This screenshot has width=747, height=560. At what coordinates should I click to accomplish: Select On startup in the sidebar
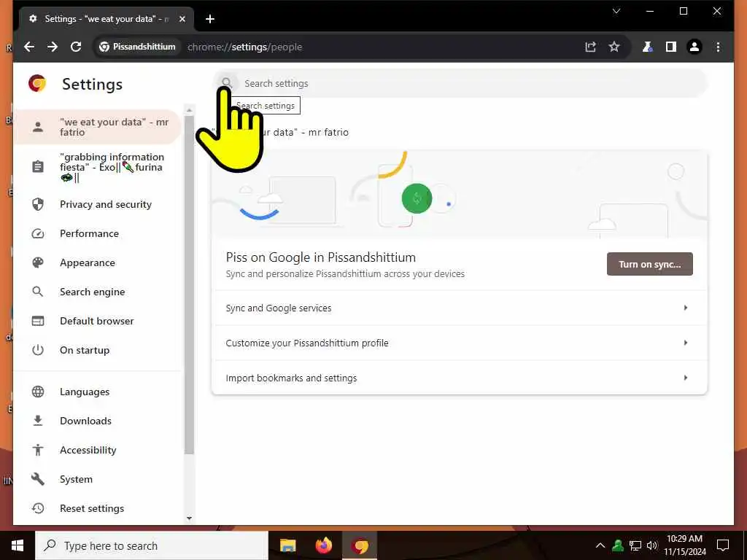[98, 350]
